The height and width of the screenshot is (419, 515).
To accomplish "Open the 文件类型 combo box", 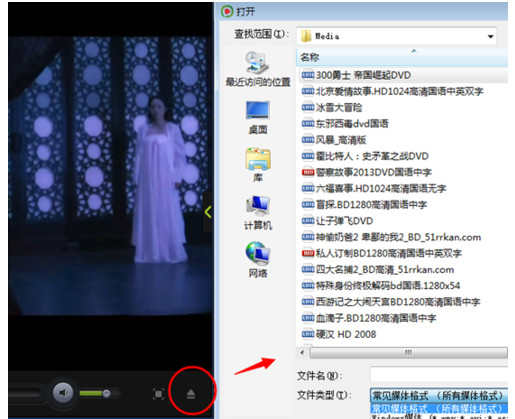I will coord(439,396).
